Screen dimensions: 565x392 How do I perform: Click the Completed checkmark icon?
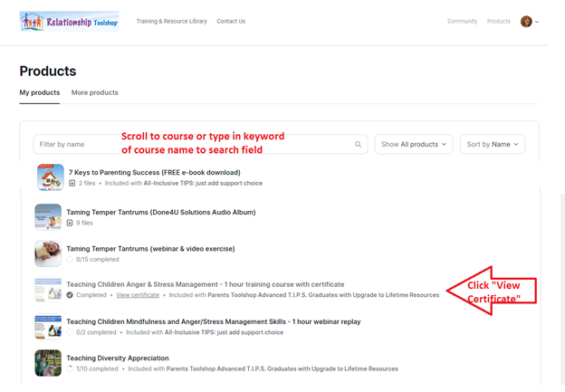(70, 295)
